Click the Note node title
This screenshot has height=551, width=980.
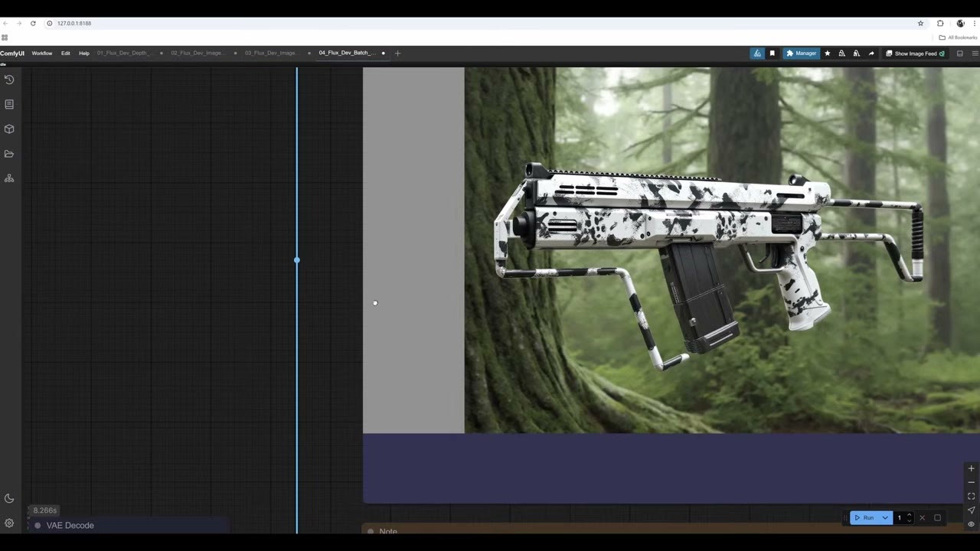pyautogui.click(x=388, y=531)
